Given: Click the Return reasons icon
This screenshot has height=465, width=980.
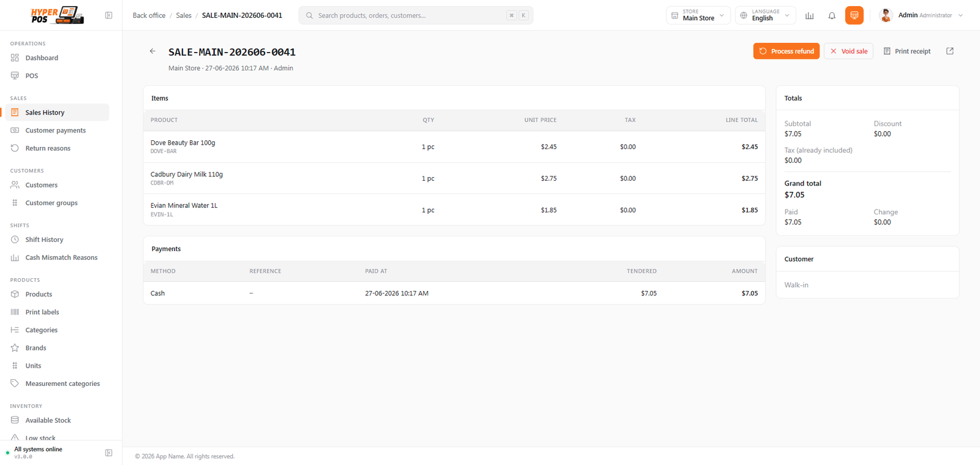Looking at the screenshot, I should (x=15, y=148).
